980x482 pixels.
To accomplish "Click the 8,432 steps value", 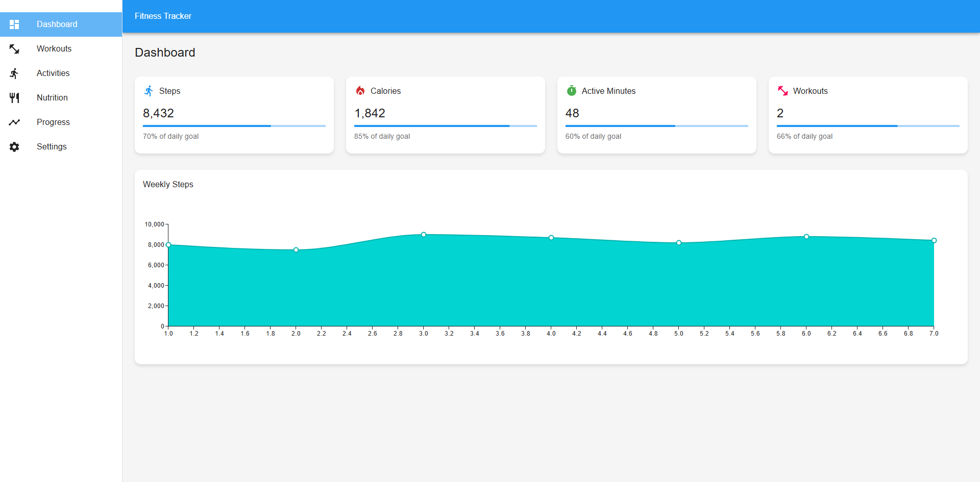I will click(x=158, y=113).
